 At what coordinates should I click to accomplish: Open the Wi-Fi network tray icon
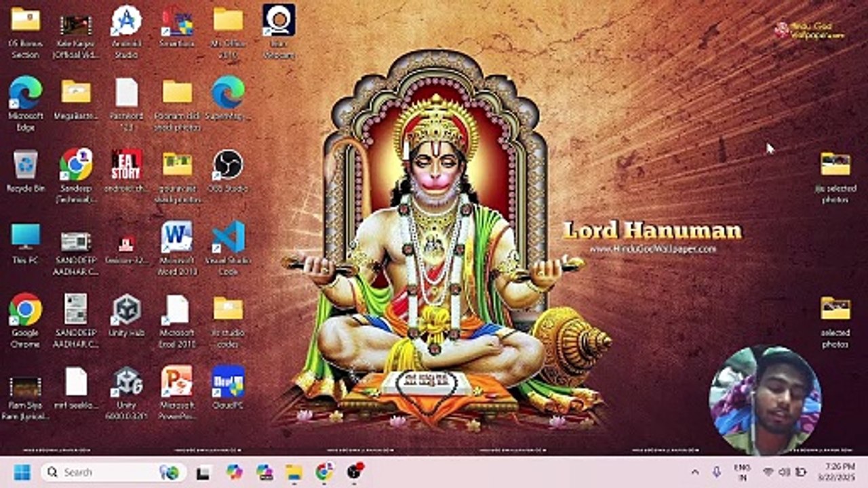(x=768, y=472)
